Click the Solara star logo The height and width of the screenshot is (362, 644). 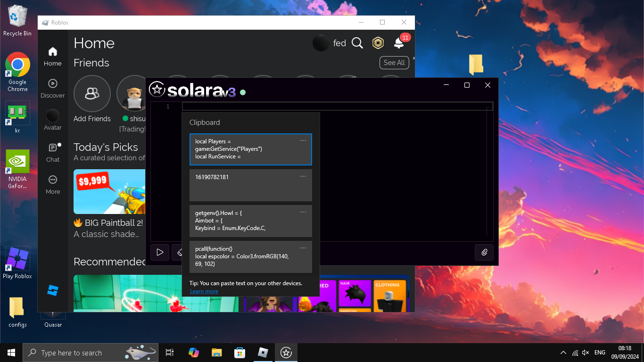point(157,89)
